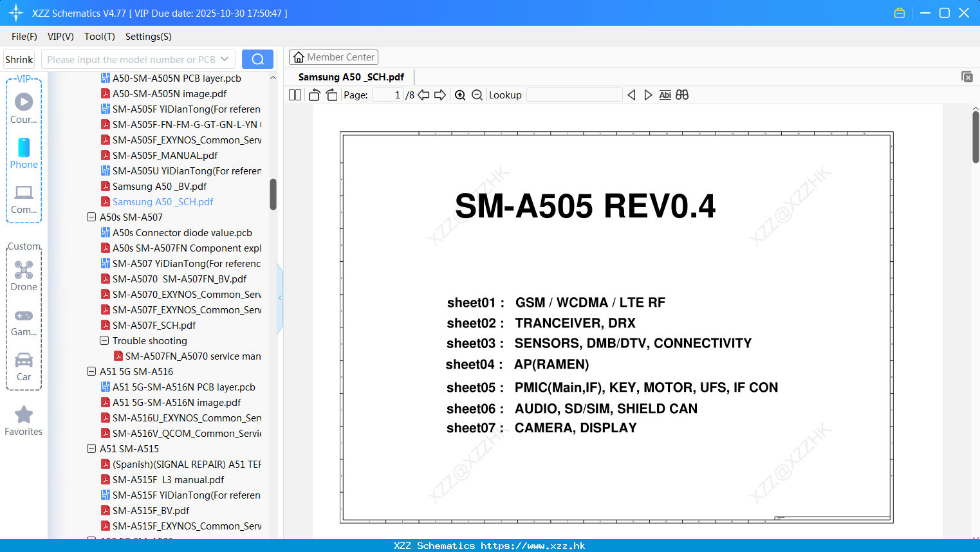
Task: Open SM-A505U YiDianTong file
Action: point(181,171)
